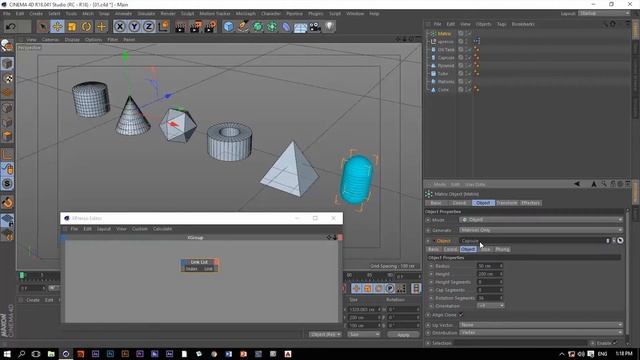
Task: Switch to Effectors tab of Matrix Object
Action: pyautogui.click(x=530, y=203)
